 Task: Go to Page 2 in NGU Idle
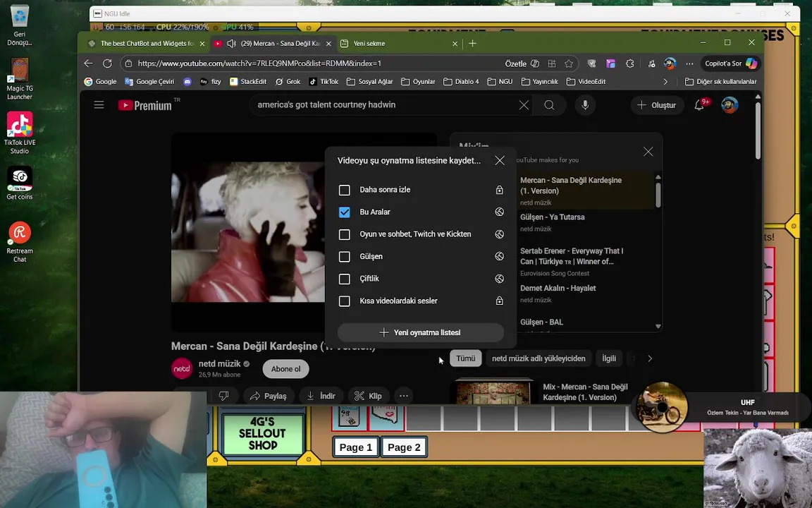(404, 447)
